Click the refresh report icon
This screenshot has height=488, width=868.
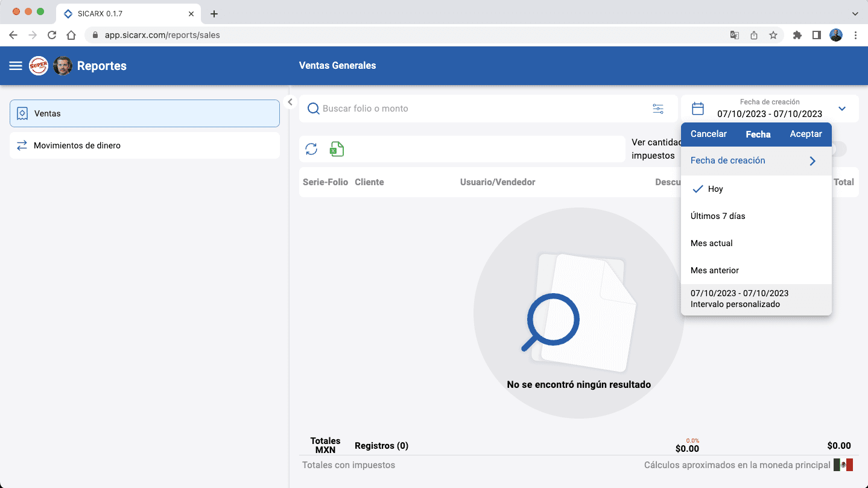311,149
